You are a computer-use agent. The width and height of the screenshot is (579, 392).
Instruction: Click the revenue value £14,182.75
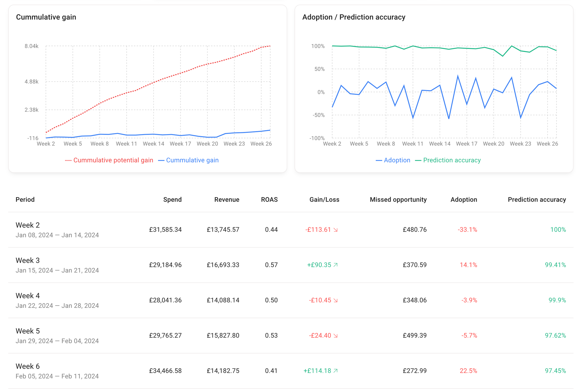[x=223, y=371]
